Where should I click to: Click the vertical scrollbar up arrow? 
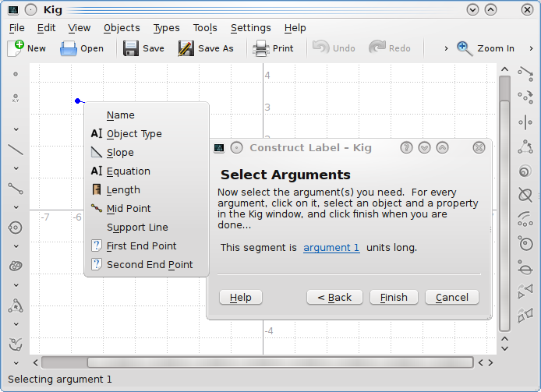[505, 69]
